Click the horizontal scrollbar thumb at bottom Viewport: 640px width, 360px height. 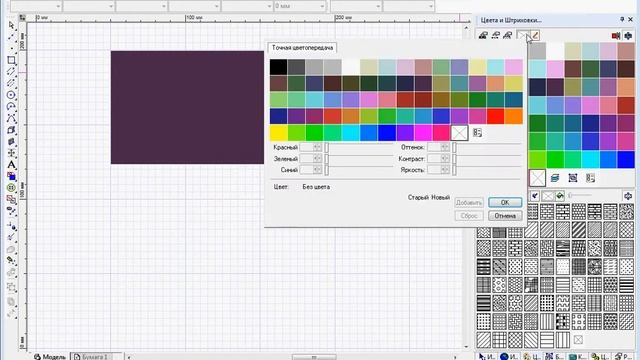(x=314, y=357)
